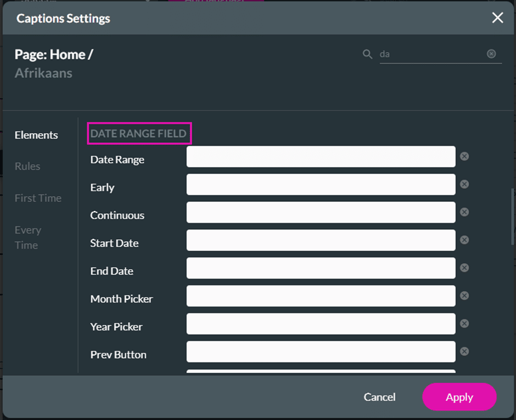Clear the search field with its X icon

pos(491,54)
